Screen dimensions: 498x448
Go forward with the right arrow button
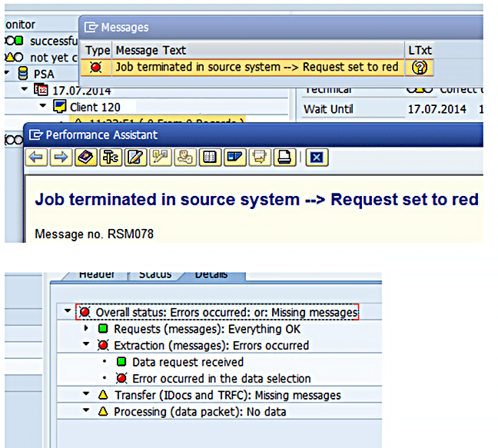click(x=61, y=158)
